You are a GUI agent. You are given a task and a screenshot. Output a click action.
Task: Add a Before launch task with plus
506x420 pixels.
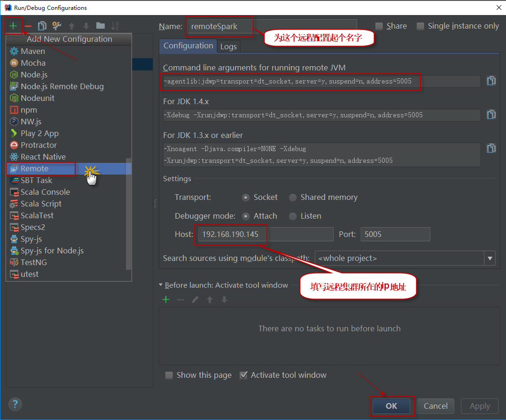point(165,299)
